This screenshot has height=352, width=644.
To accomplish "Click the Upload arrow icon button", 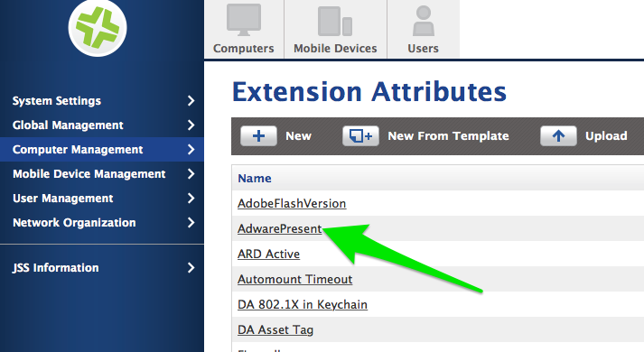I will coord(558,135).
